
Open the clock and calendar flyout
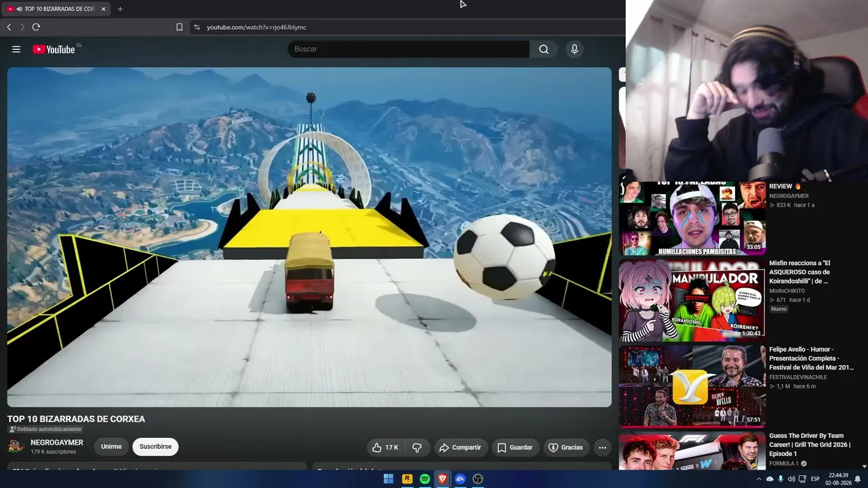(x=838, y=479)
